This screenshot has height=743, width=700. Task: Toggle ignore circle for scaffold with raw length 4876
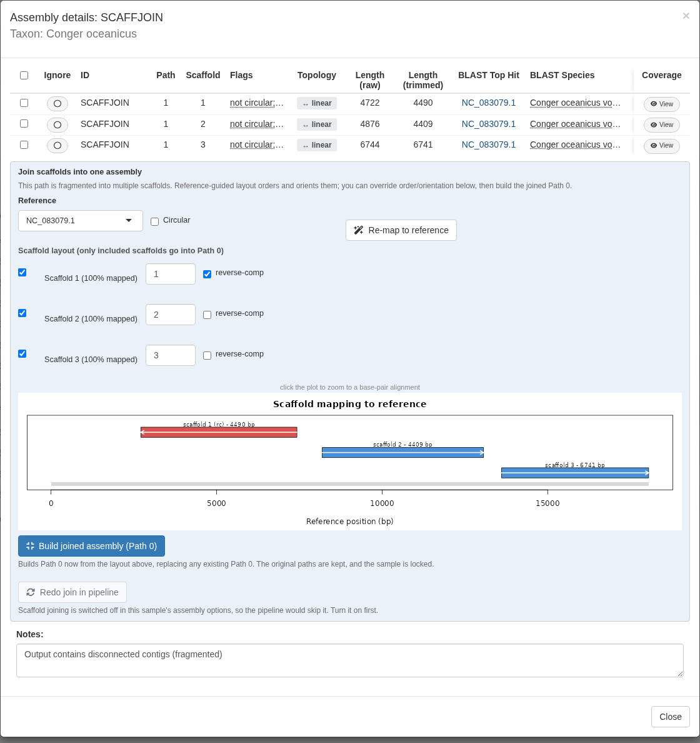[57, 124]
